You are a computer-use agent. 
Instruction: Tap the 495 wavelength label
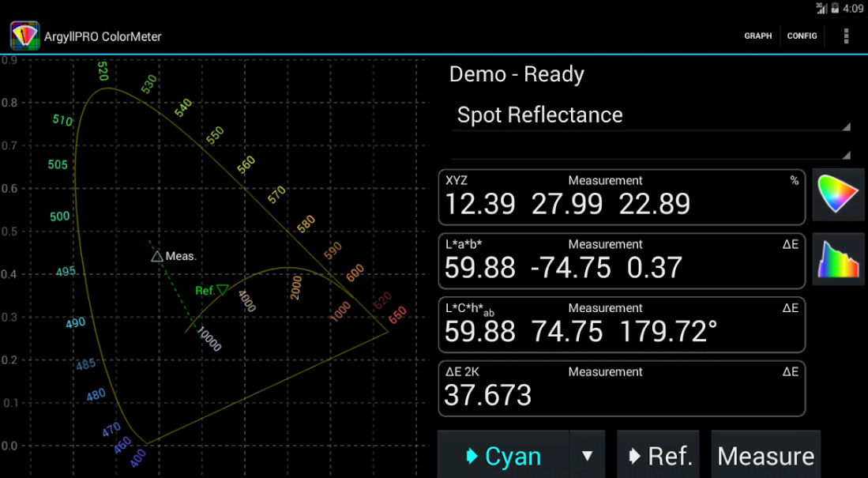[x=66, y=272]
